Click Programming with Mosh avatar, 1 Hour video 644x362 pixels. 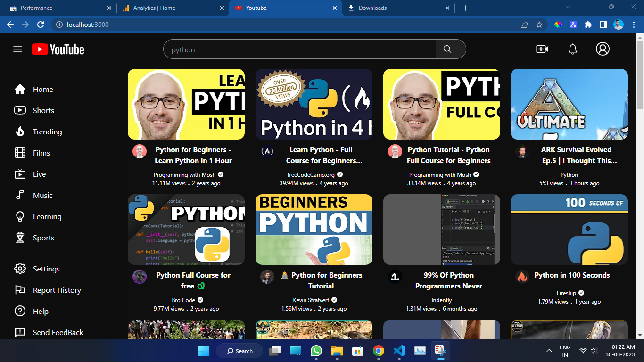140,151
